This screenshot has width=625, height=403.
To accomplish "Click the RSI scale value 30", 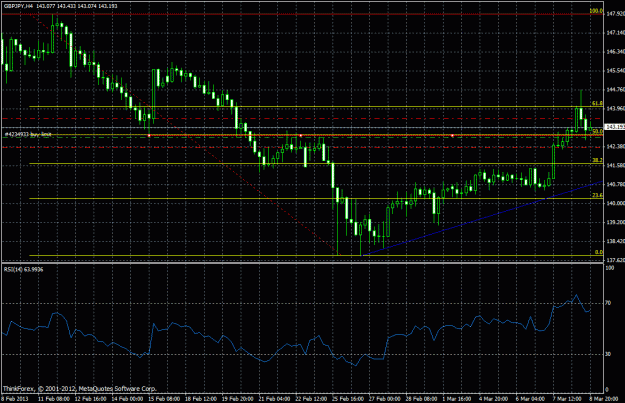I will coord(608,354).
